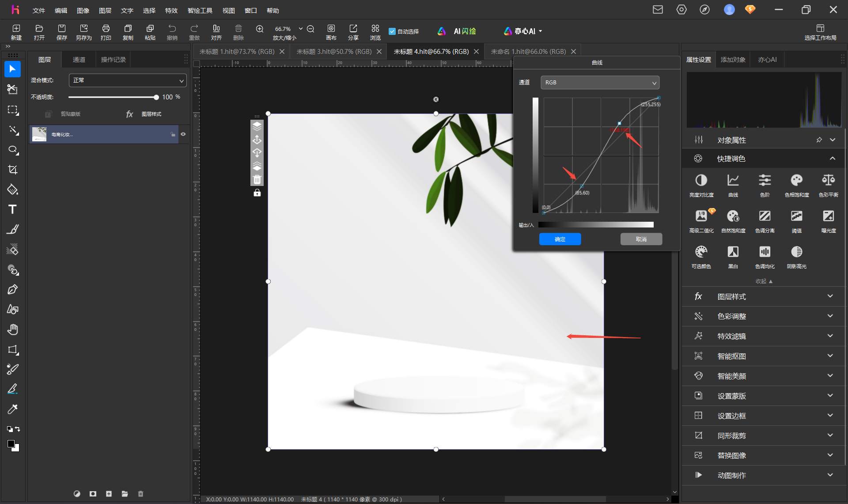The height and width of the screenshot is (504, 848).
Task: Open 色阶 levels adjustment
Action: [x=765, y=185]
